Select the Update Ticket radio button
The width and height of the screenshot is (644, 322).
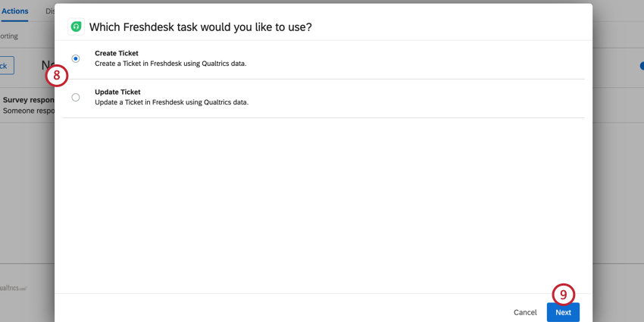(x=76, y=97)
